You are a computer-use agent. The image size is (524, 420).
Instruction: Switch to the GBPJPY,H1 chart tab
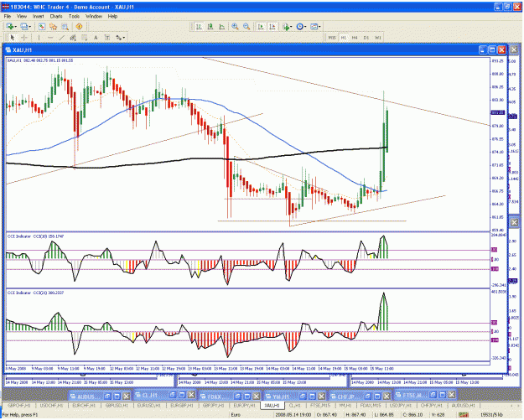(214, 405)
